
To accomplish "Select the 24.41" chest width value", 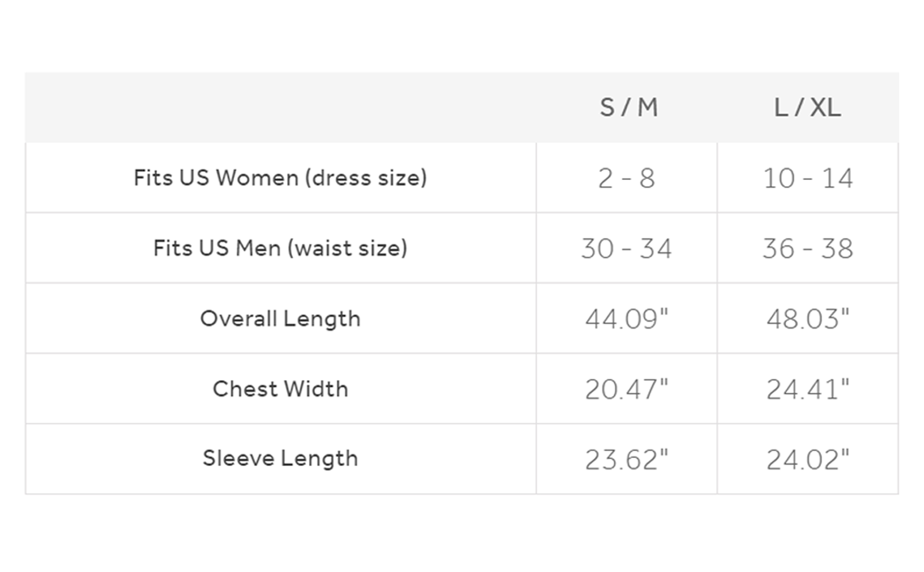I will tap(808, 389).
